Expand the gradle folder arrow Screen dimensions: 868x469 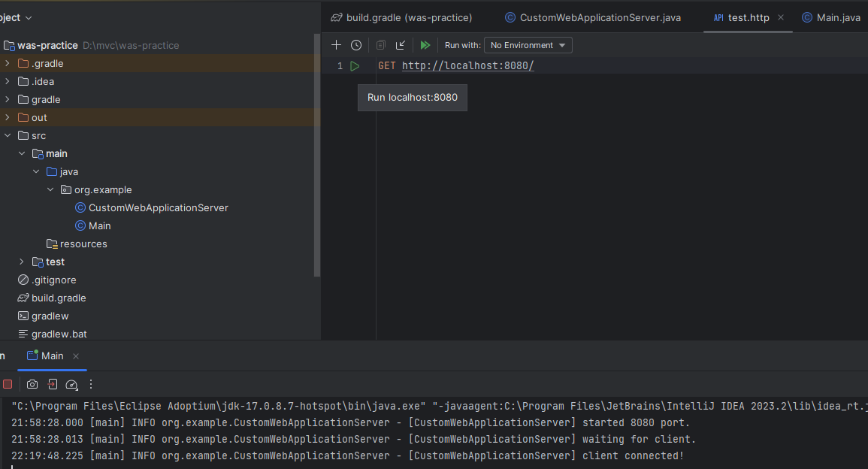pos(8,100)
